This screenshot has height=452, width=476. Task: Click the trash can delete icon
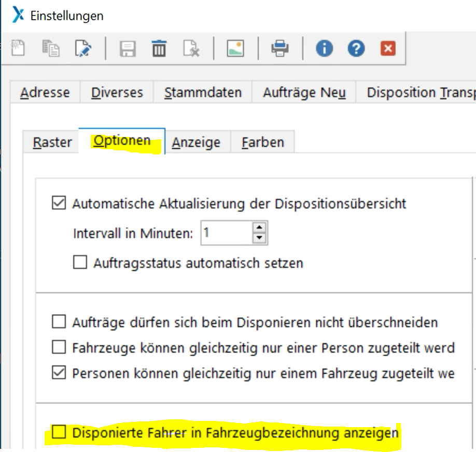pyautogui.click(x=159, y=49)
